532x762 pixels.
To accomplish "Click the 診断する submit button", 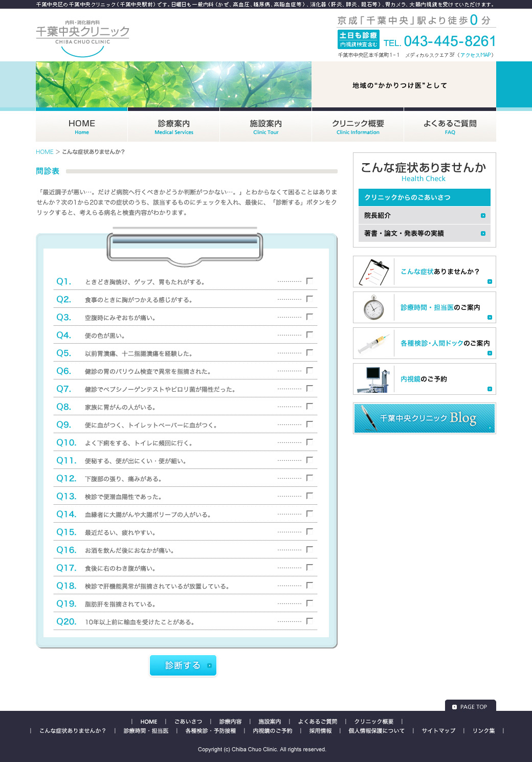I will point(183,665).
